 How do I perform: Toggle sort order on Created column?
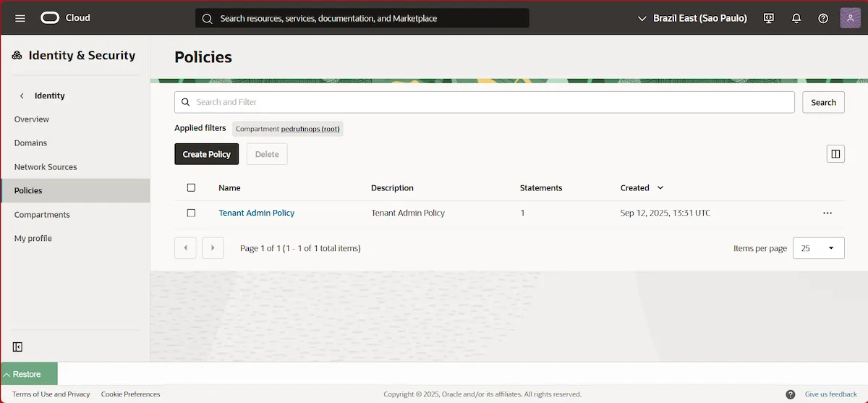[x=660, y=187]
